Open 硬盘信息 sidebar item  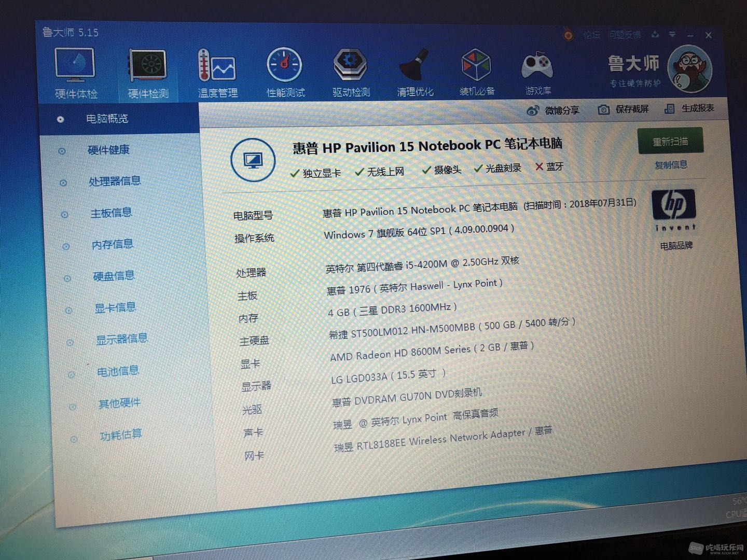(114, 276)
